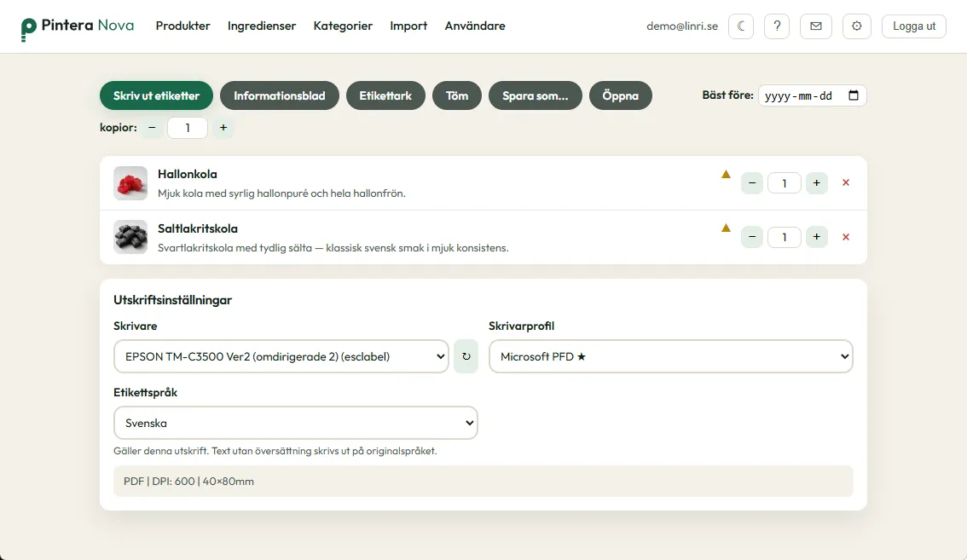Refresh the printer list
967x560 pixels.
pyautogui.click(x=466, y=356)
